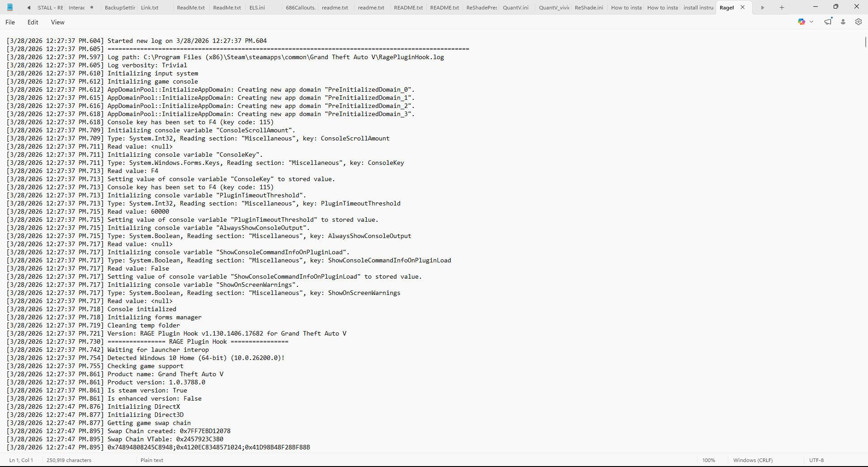Close the active RagePluginHook log tab

(742, 7)
